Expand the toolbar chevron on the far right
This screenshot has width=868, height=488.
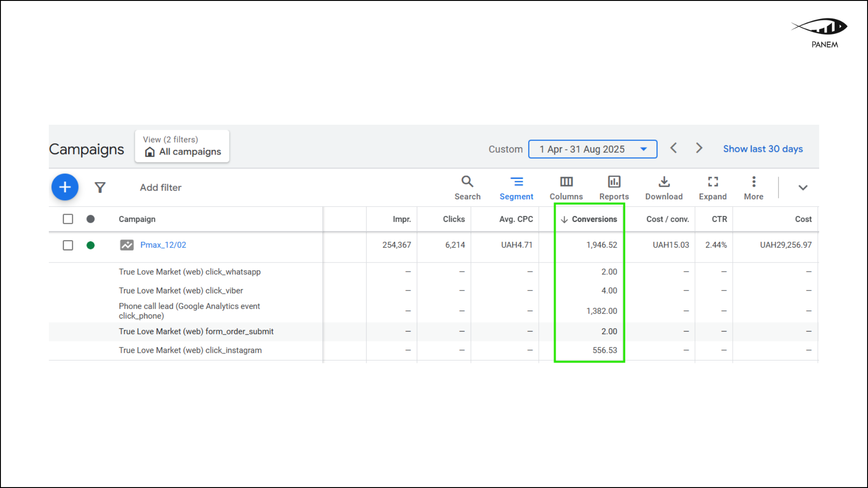[803, 188]
